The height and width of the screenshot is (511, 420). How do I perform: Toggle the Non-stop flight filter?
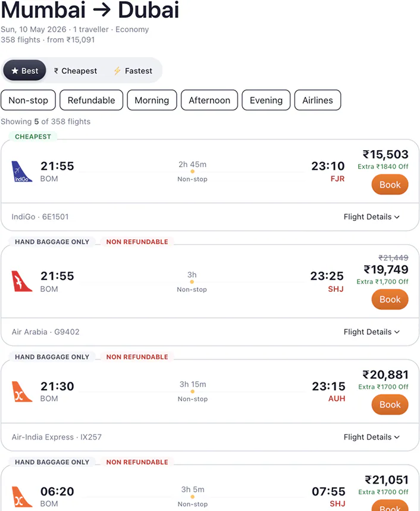[x=28, y=100]
